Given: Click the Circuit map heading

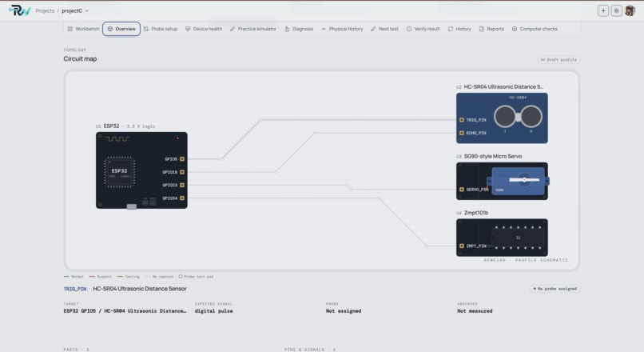Looking at the screenshot, I should (x=80, y=59).
